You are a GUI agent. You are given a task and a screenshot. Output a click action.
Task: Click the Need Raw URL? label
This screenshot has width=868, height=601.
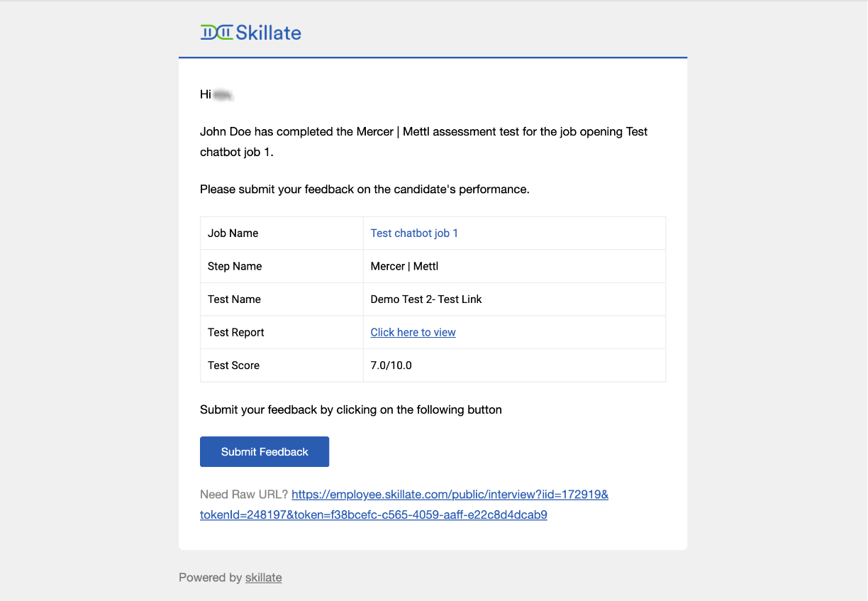coord(244,494)
